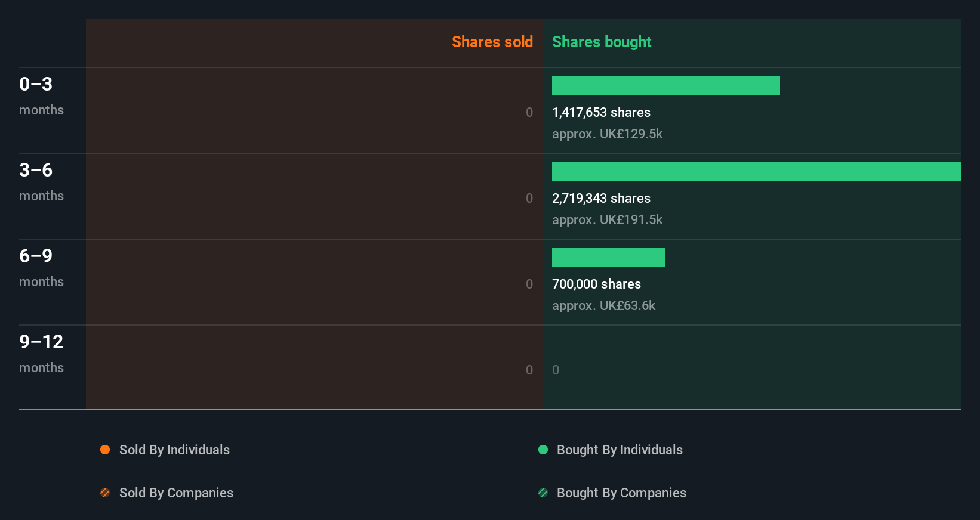This screenshot has height=520, width=980.
Task: Click the shares sold '0' in 3–6 months row
Action: (529, 198)
